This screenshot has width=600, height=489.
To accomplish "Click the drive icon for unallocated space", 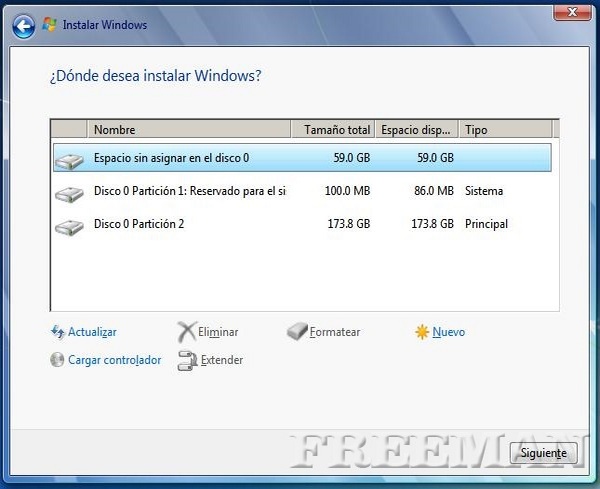I will point(69,161).
